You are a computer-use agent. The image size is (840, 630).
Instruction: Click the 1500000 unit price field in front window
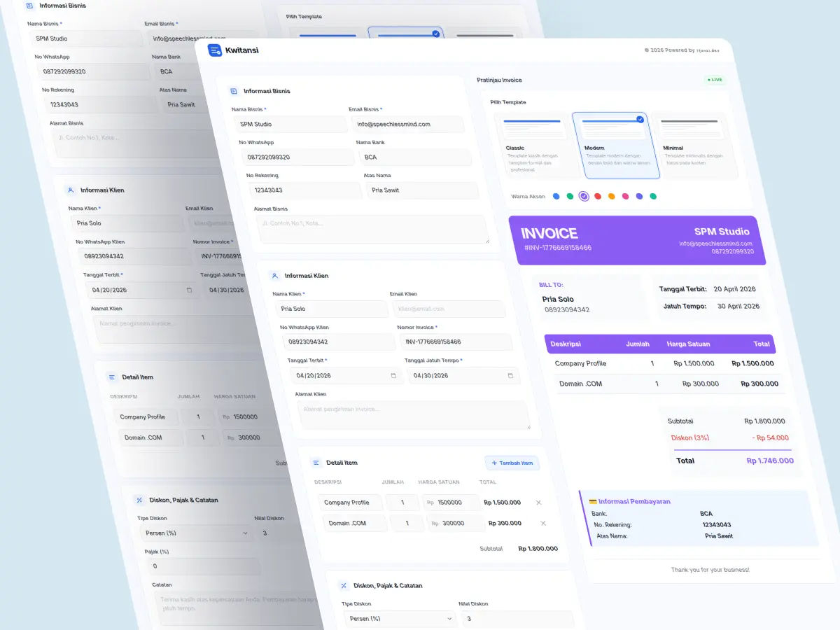pyautogui.click(x=451, y=503)
